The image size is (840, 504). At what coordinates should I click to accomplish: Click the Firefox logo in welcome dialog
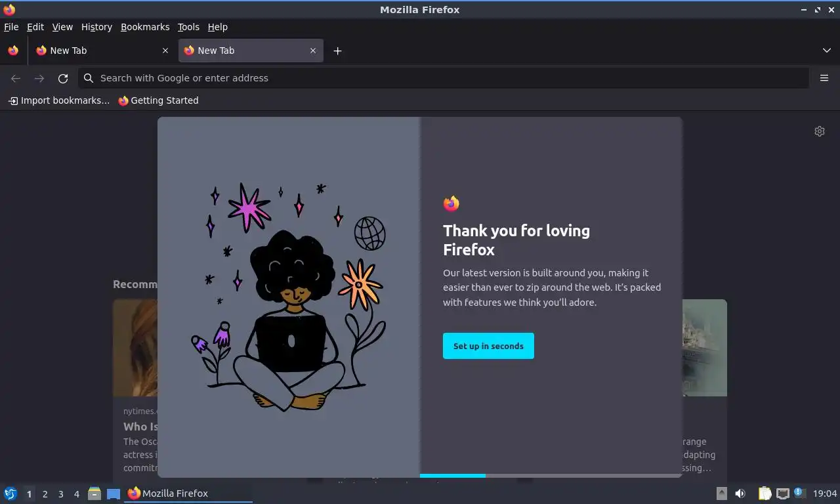451,203
